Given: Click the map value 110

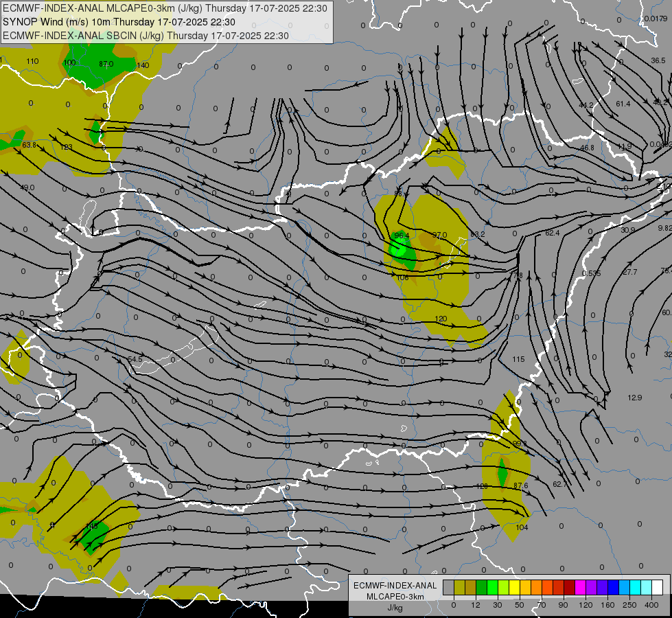Looking at the screenshot, I should pos(32,61).
